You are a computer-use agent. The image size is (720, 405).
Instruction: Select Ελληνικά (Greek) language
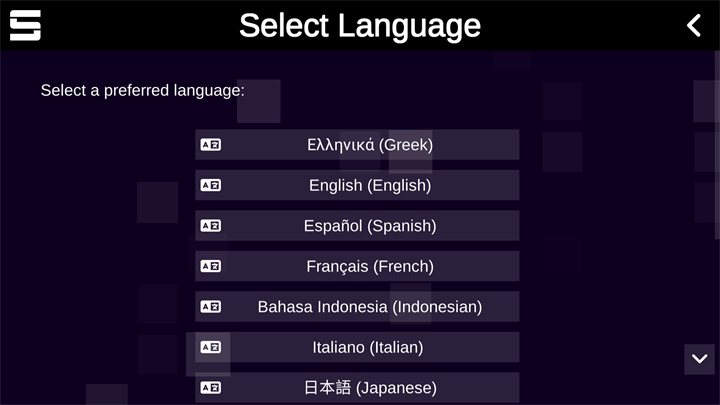point(370,145)
